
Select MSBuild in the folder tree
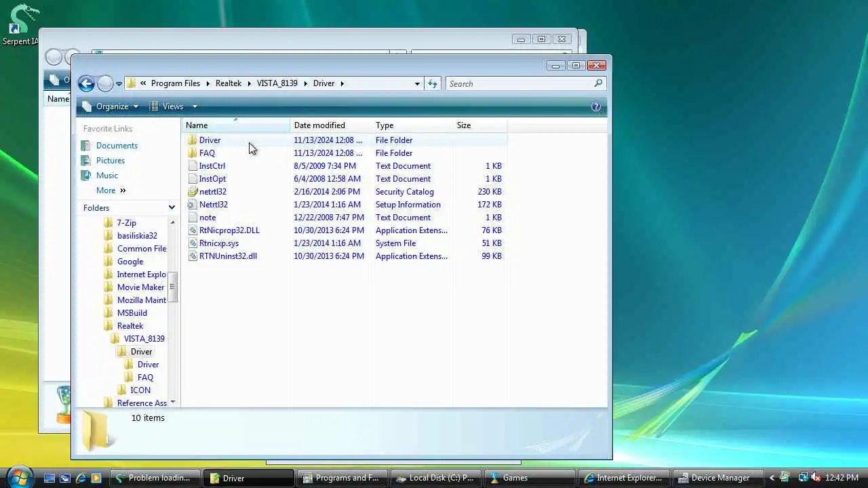coord(132,313)
